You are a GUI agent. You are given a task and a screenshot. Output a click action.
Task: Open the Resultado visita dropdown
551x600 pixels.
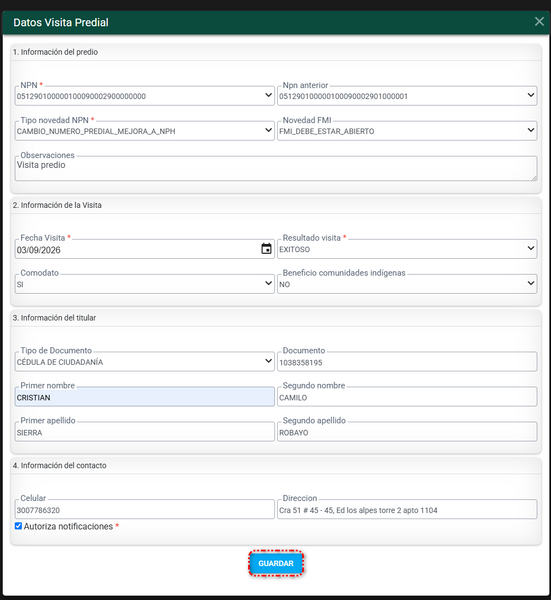click(x=407, y=249)
